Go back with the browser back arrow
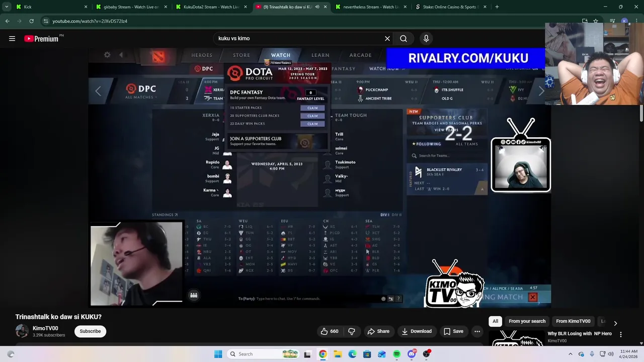This screenshot has width=644, height=362. click(7, 21)
